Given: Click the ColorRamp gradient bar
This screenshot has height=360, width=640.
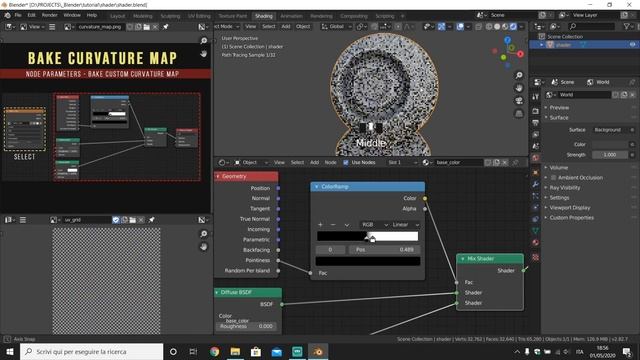Looking at the screenshot, I should pyautogui.click(x=367, y=236).
